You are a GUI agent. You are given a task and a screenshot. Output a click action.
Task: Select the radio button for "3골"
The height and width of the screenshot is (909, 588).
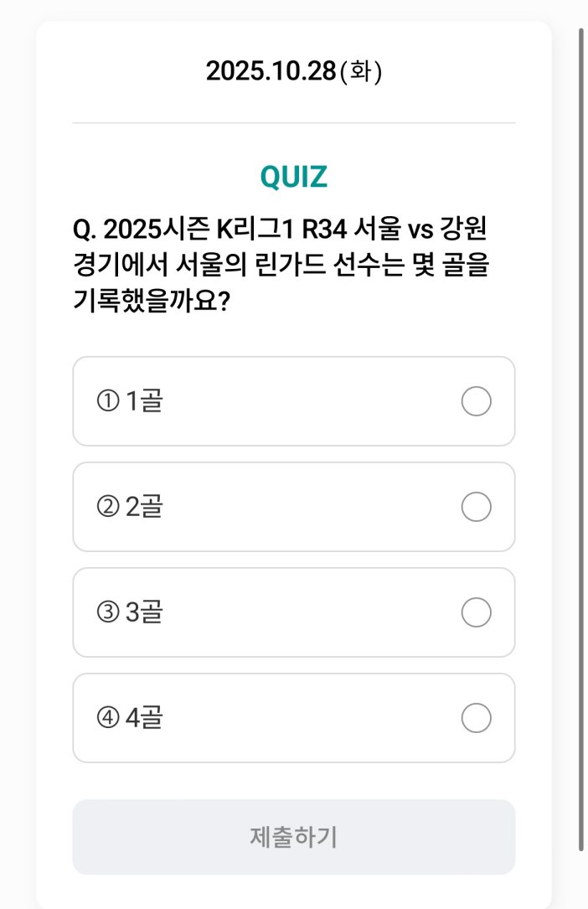tap(476, 612)
